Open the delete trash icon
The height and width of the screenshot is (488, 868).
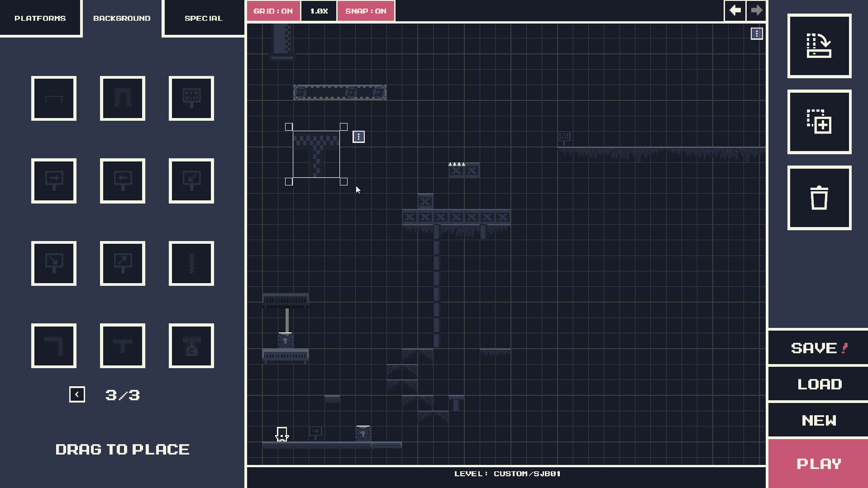(x=819, y=199)
